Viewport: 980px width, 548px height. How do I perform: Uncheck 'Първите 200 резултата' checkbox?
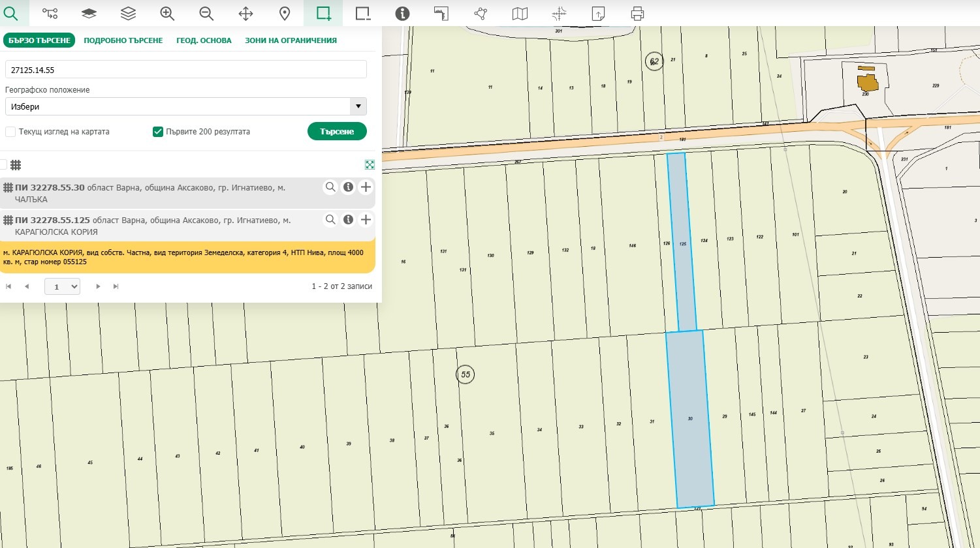click(x=157, y=132)
